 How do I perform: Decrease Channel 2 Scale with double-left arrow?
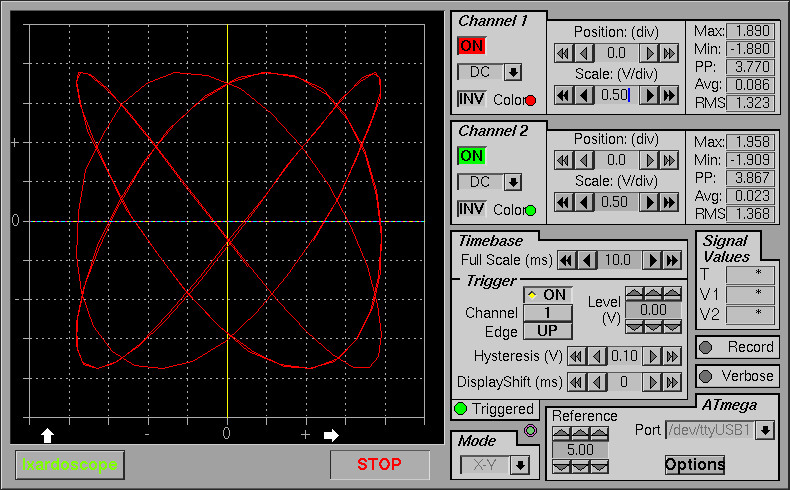point(563,202)
